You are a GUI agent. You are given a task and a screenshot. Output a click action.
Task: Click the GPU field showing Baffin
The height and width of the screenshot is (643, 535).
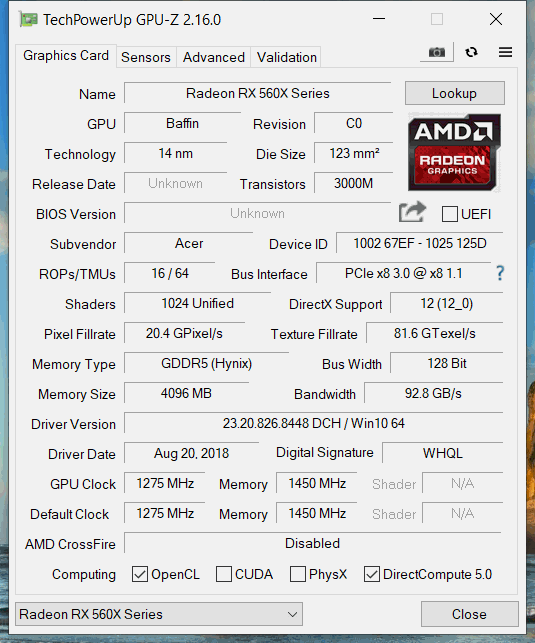[x=182, y=123]
